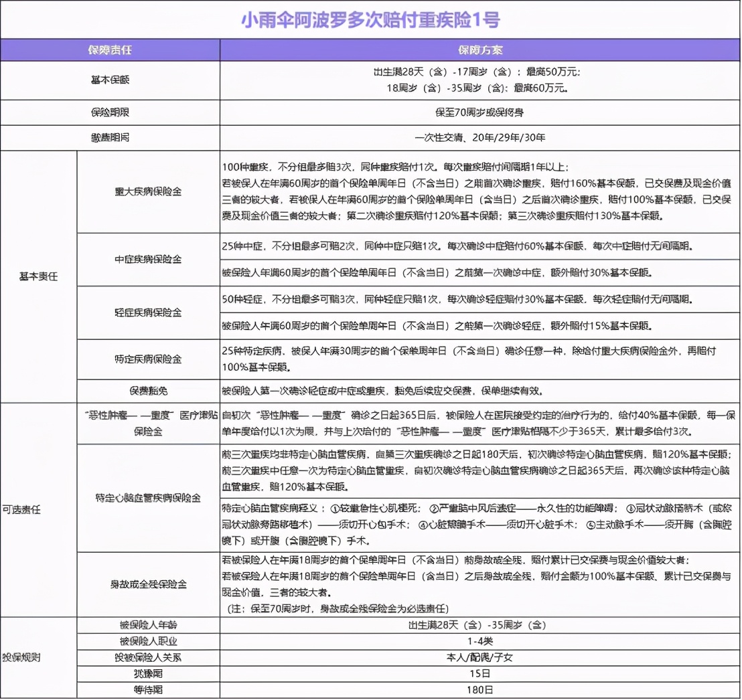Select the 保障方案 column header
This screenshot has height=700, width=742.
(x=479, y=47)
